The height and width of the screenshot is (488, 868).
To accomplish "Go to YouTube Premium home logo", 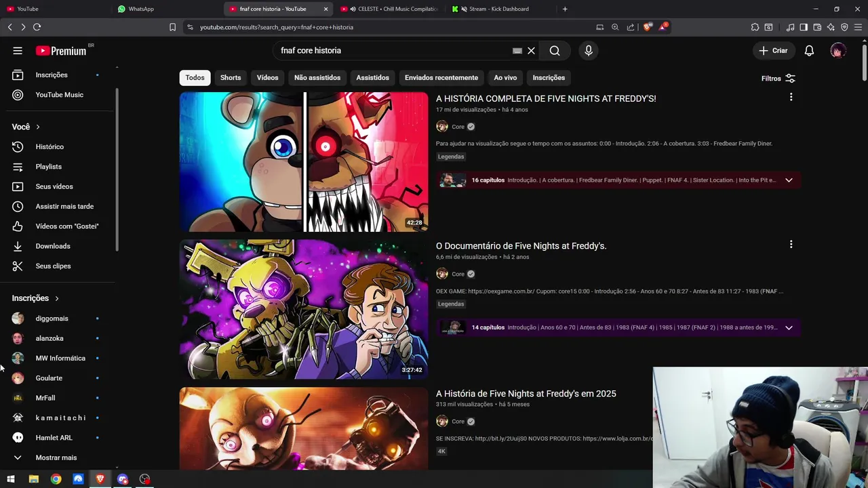I will [62, 51].
